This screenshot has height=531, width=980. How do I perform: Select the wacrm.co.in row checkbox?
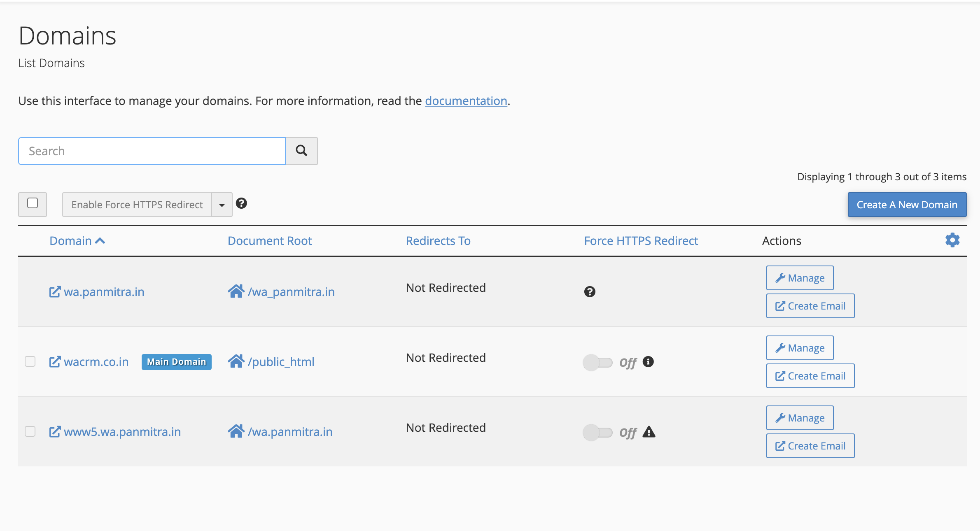[x=30, y=361]
